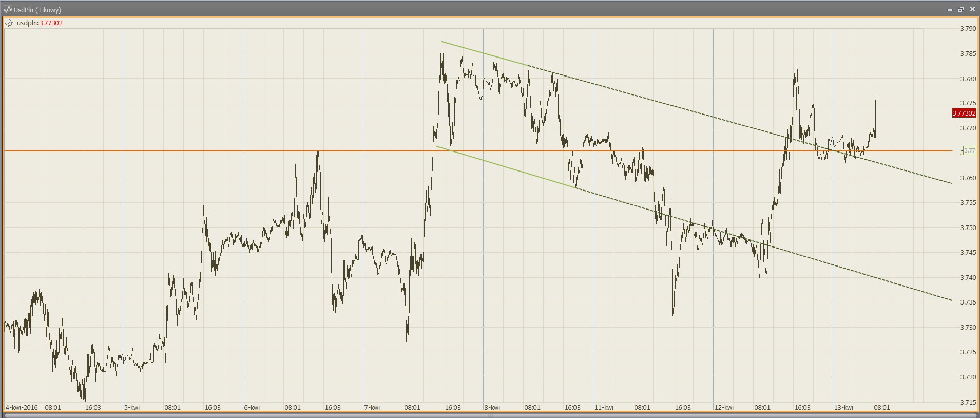Click the 4-kwi-2016 date label

(x=22, y=408)
